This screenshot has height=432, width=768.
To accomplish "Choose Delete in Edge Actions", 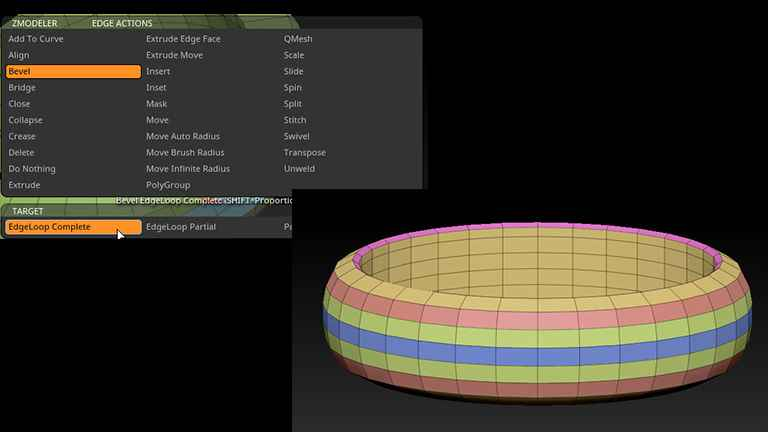I will click(x=21, y=152).
